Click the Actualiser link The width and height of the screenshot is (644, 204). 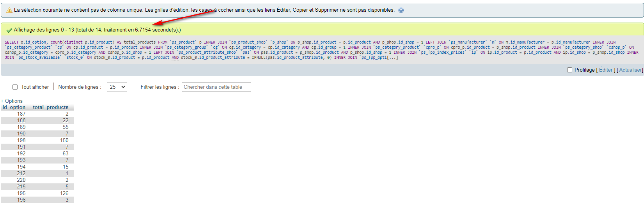pyautogui.click(x=630, y=70)
